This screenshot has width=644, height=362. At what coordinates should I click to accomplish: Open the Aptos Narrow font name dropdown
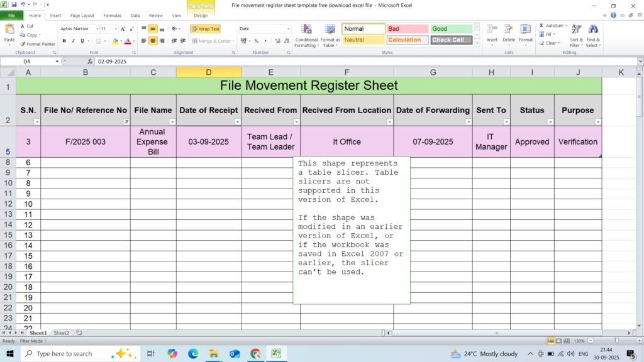tap(97, 29)
